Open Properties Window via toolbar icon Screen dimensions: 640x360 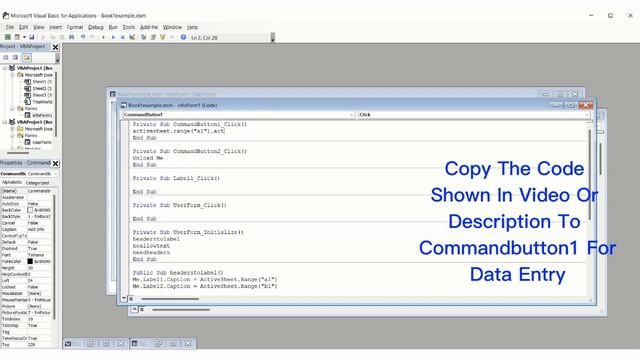coord(153,37)
